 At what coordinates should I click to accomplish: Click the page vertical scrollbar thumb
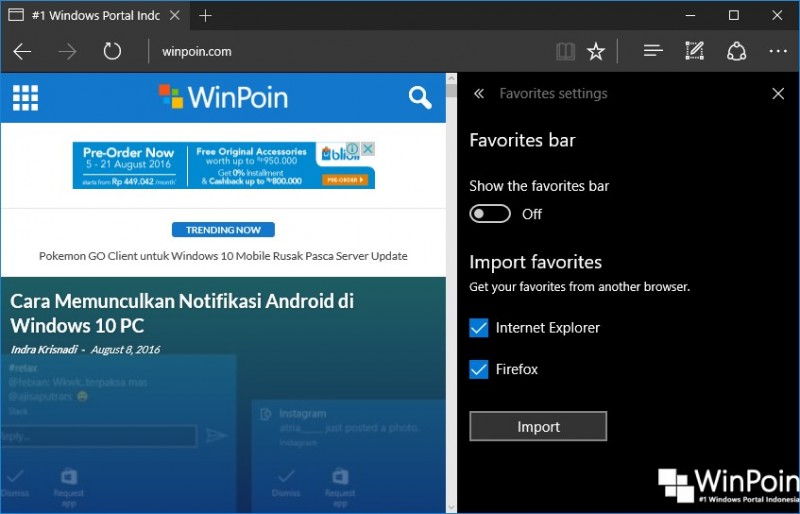451,91
